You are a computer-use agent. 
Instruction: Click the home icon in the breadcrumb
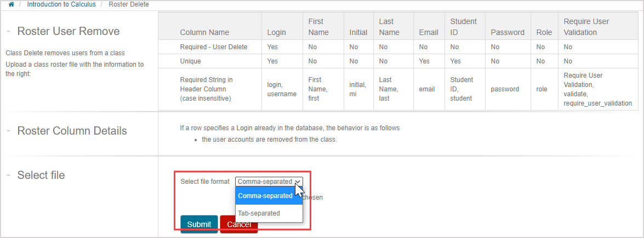point(11,4)
